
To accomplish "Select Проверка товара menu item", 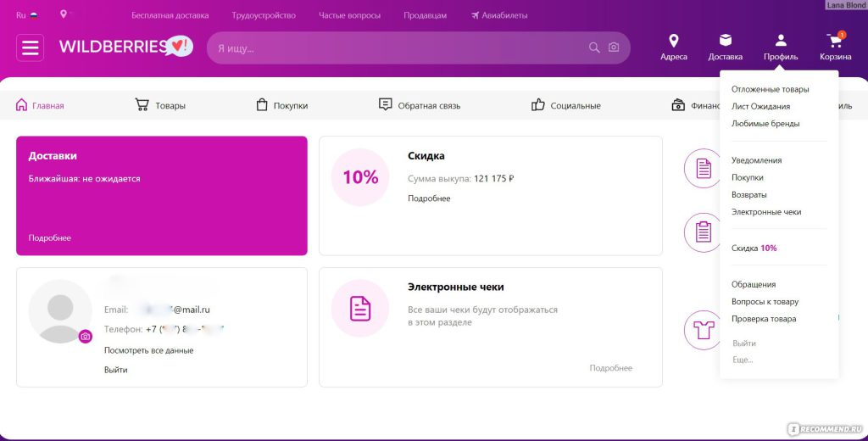I will pyautogui.click(x=764, y=319).
